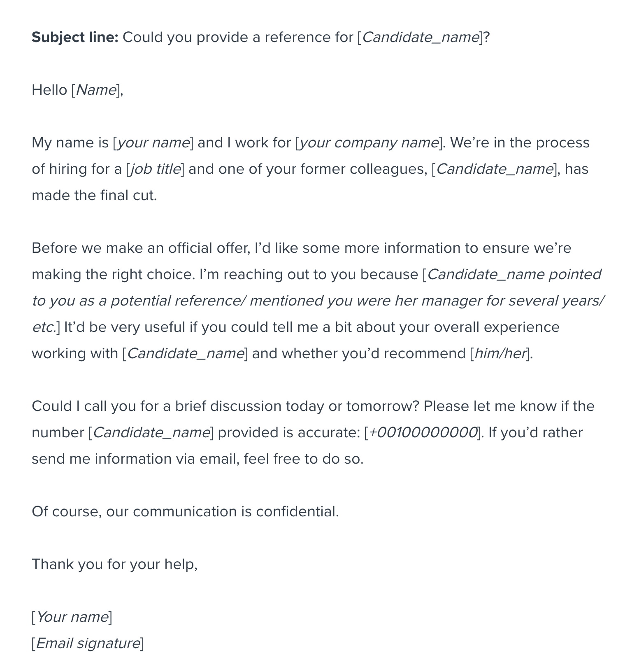Viewport: 639px width, 672px height.
Task: Click the "Thank you for your help" line
Action: 114,565
